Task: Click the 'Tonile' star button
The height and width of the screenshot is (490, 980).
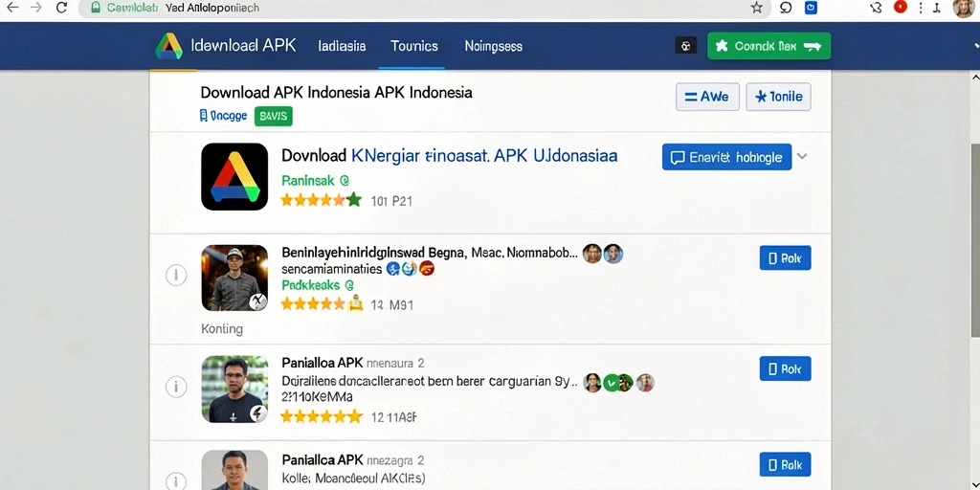Action: coord(778,97)
